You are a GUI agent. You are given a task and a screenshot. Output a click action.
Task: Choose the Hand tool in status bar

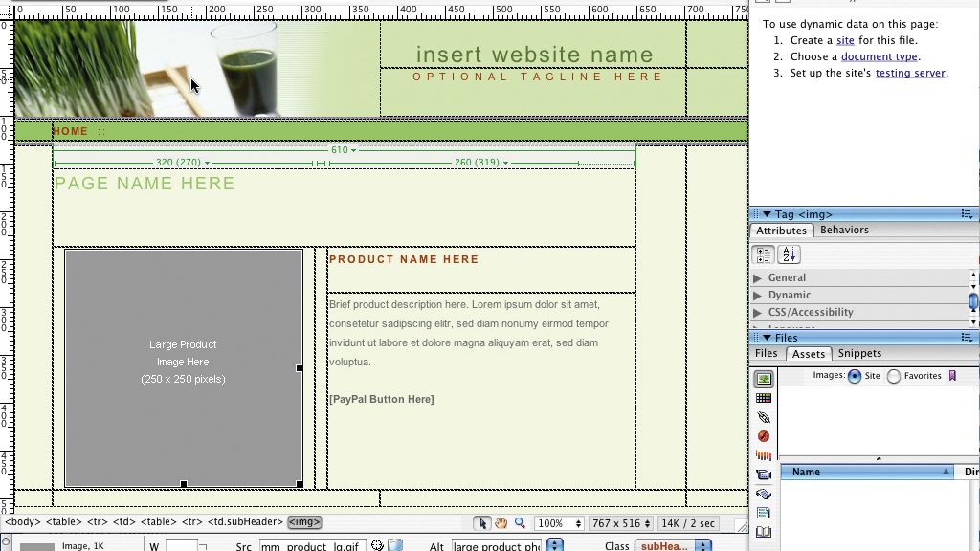501,523
